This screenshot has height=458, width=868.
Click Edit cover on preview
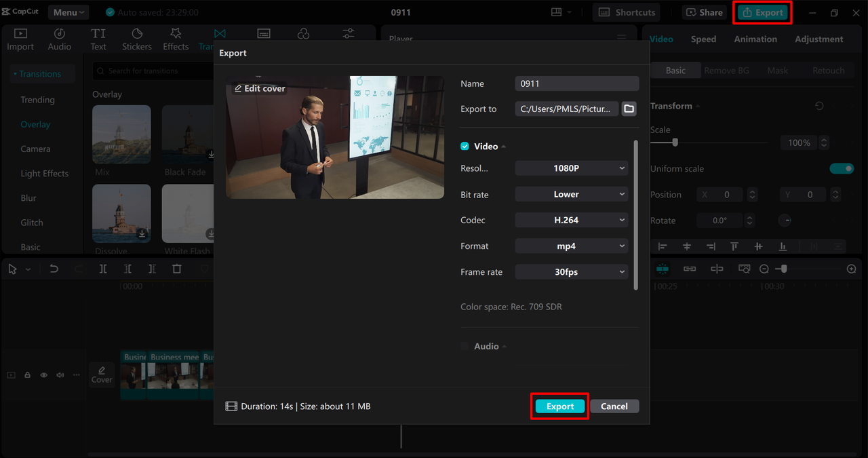click(x=260, y=88)
